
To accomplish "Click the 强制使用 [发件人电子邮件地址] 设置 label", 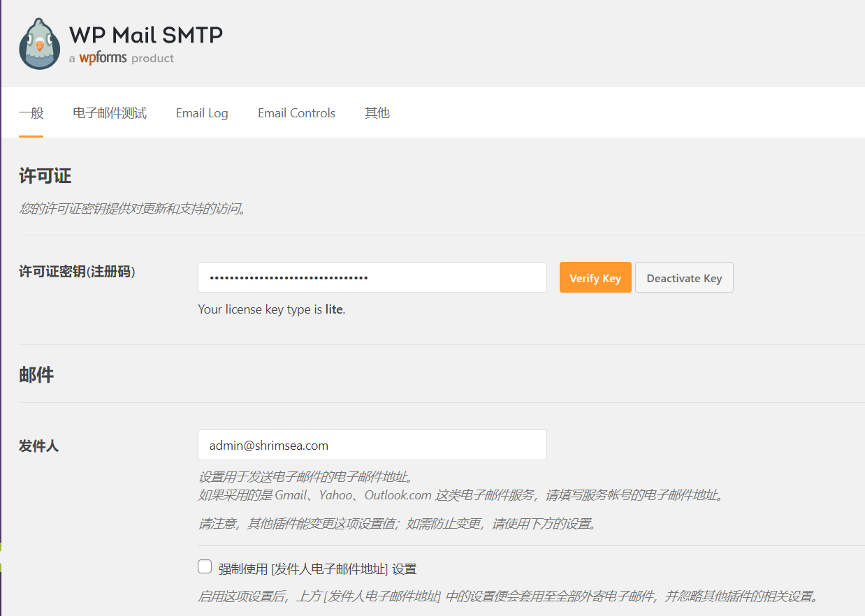I will pyautogui.click(x=317, y=569).
